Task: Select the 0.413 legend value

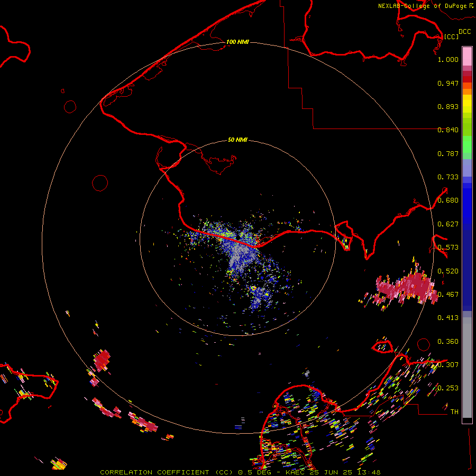Action: tap(448, 318)
